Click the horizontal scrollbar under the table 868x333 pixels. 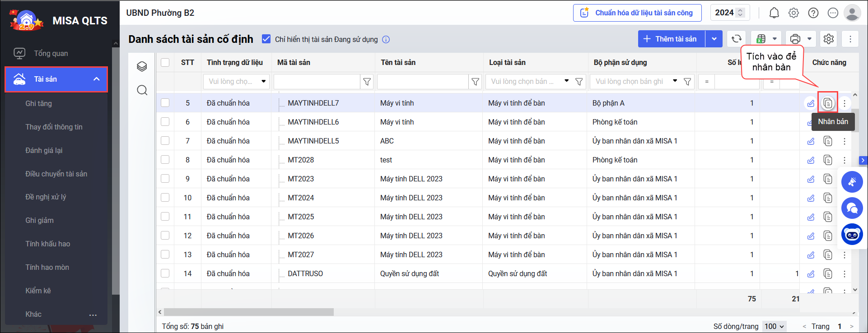[248, 312]
